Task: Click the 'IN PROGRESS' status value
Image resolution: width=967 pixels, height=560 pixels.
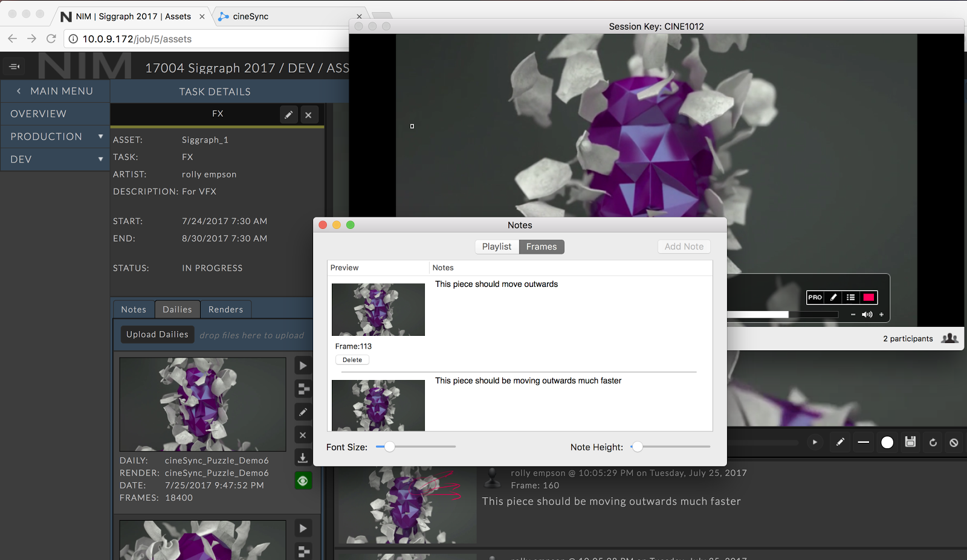Action: click(212, 268)
